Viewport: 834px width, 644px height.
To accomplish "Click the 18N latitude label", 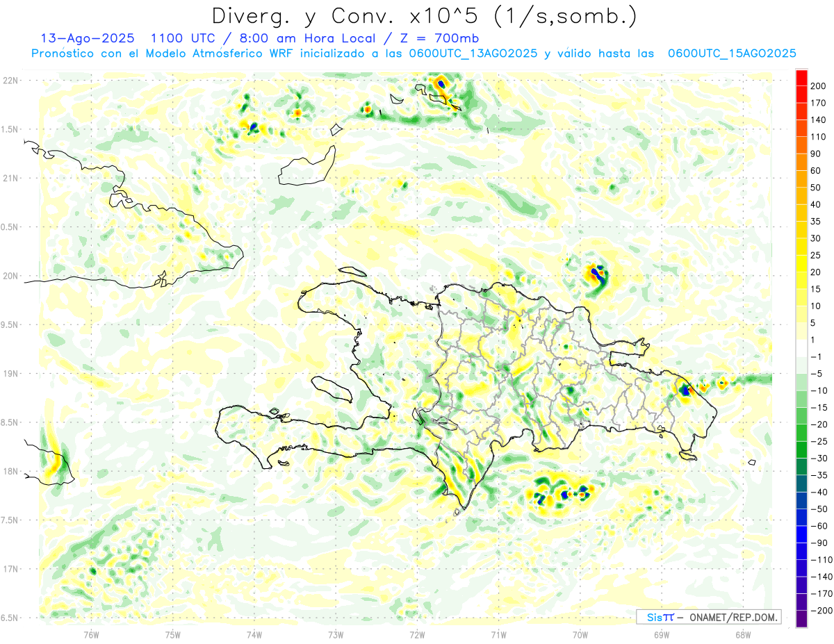I will (10, 471).
